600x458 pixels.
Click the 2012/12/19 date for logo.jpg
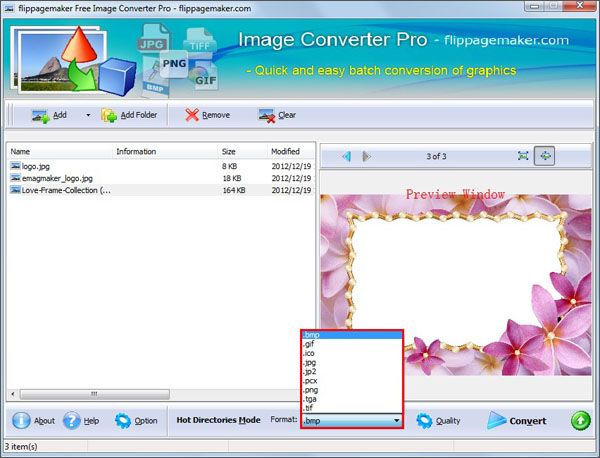pyautogui.click(x=291, y=166)
